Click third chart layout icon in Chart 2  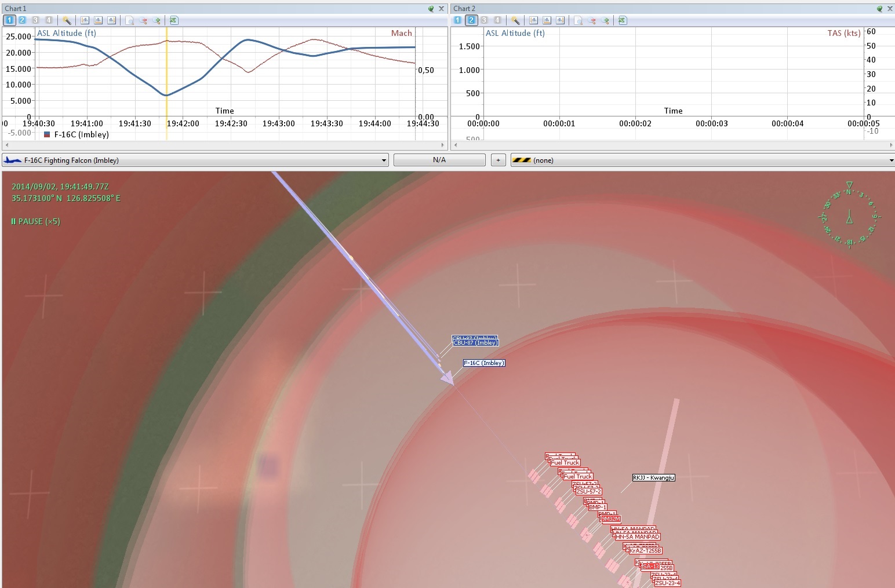point(560,20)
